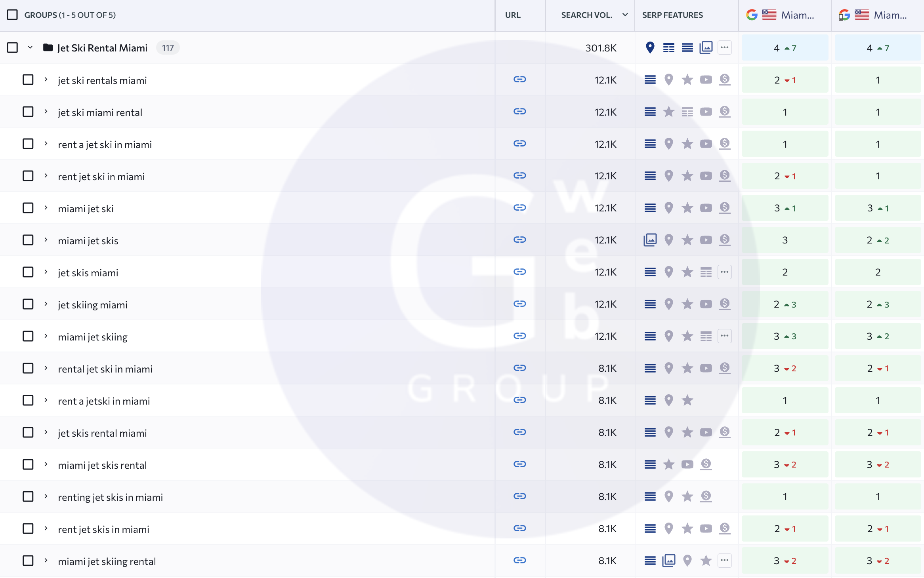Check the Jet Ski Rental Miami group checkbox
Viewport: 924px width, 578px height.
click(12, 48)
